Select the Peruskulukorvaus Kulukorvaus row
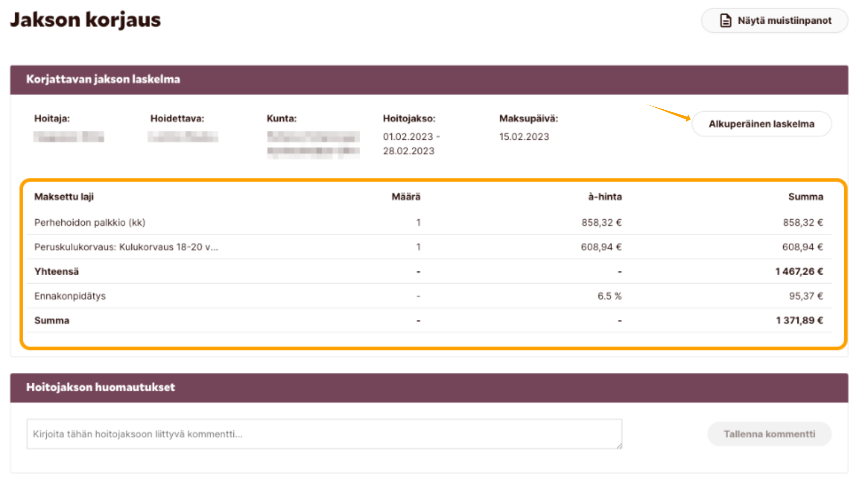This screenshot has width=868, height=485. [126, 247]
